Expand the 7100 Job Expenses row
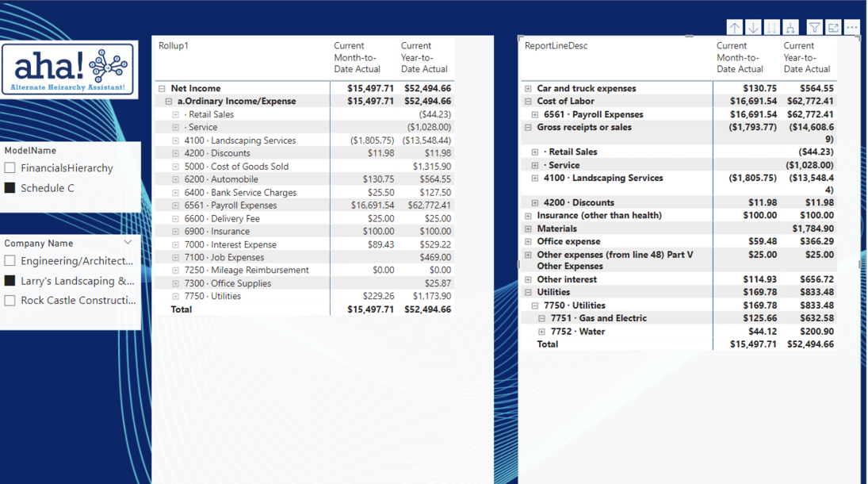This screenshot has width=868, height=484. (175, 257)
